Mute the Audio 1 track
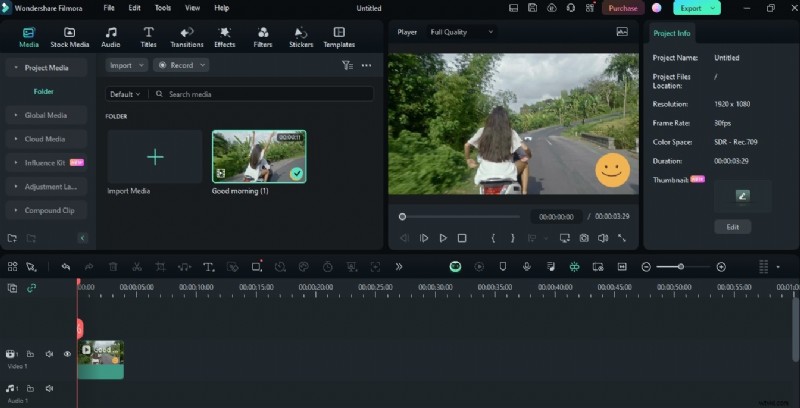Viewport: 800px width, 408px height. pos(49,388)
